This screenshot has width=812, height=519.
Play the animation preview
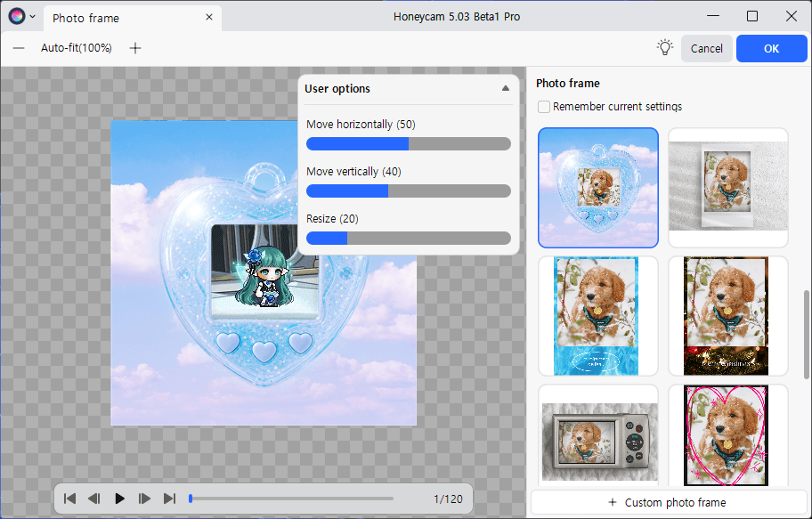(x=119, y=499)
